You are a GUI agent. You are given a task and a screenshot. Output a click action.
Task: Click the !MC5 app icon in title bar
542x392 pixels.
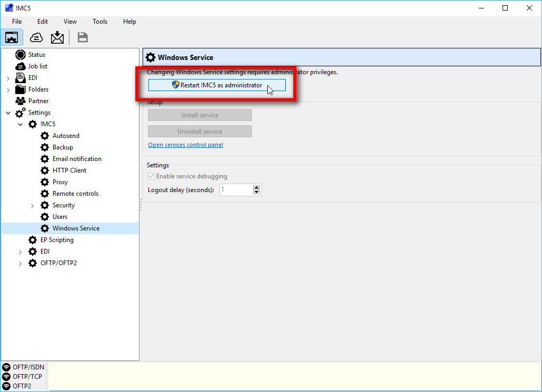[8, 7]
